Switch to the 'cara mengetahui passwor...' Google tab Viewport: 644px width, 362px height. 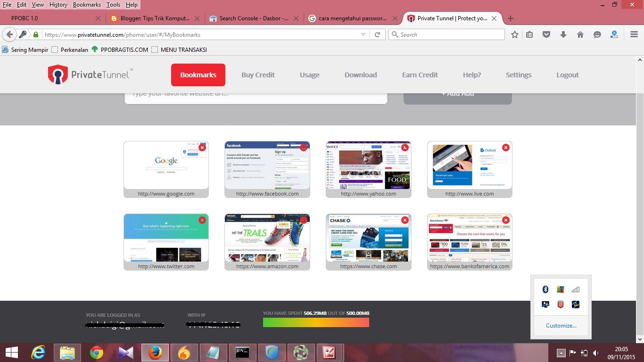354,18
